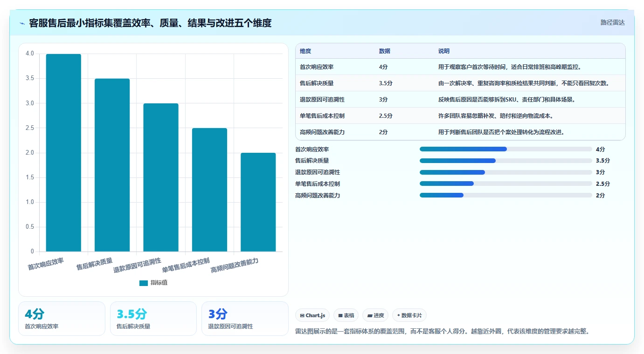
Task: Open the 3.5分 售后解决质量 data card
Action: click(153, 319)
